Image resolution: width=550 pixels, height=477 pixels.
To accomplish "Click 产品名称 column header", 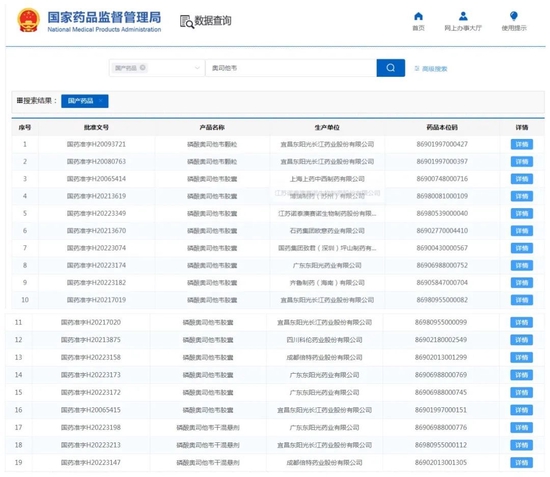I will (212, 127).
